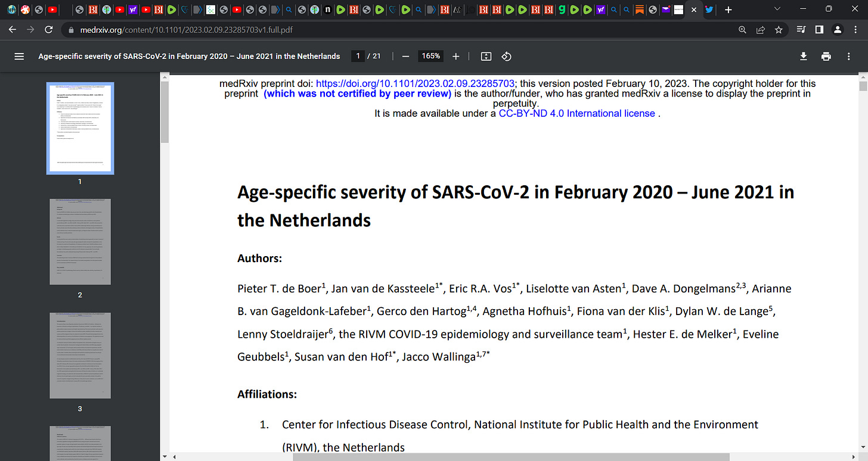
Task: Open the Chrome three-dot menu
Action: tap(855, 30)
